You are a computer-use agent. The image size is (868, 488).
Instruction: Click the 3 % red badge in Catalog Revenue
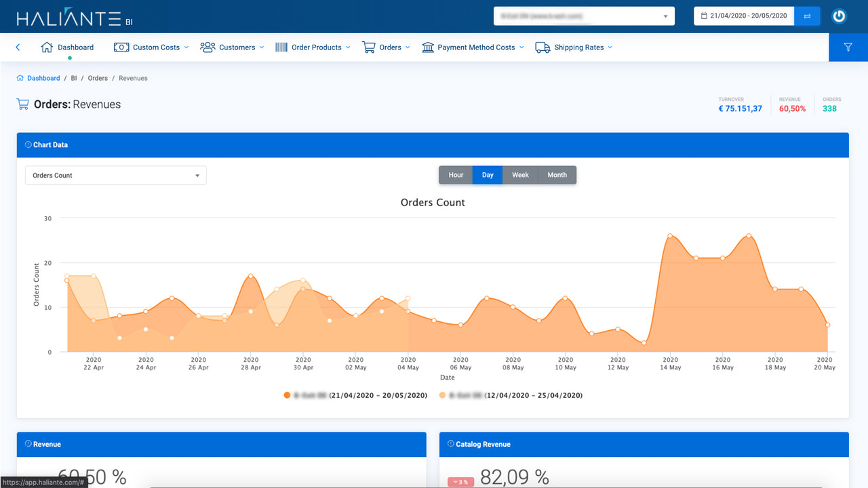coord(460,482)
